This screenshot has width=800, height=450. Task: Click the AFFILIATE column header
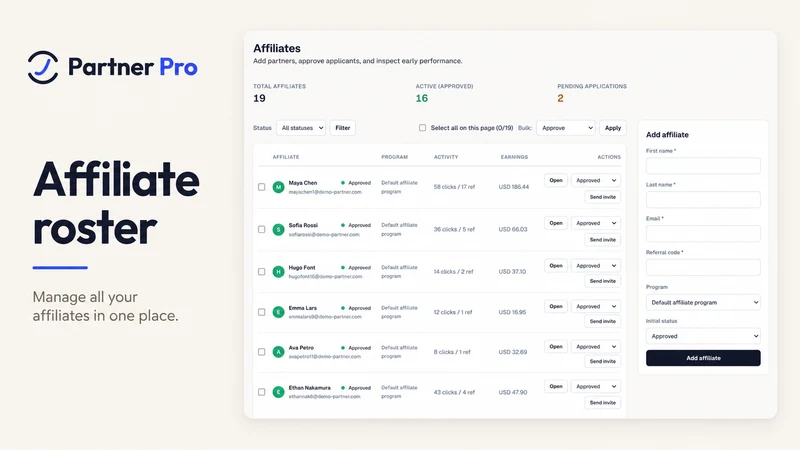[286, 157]
